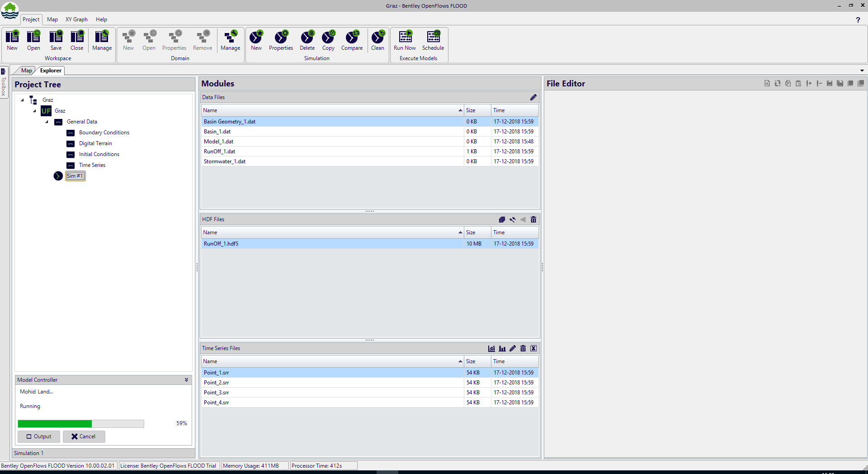Select Initial Conditions in tree

click(99, 154)
